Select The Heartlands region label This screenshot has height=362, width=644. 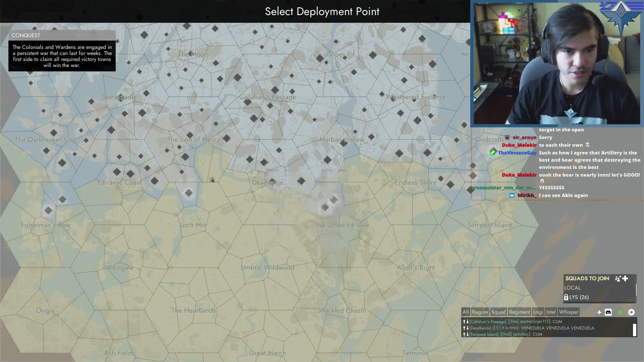pos(194,310)
